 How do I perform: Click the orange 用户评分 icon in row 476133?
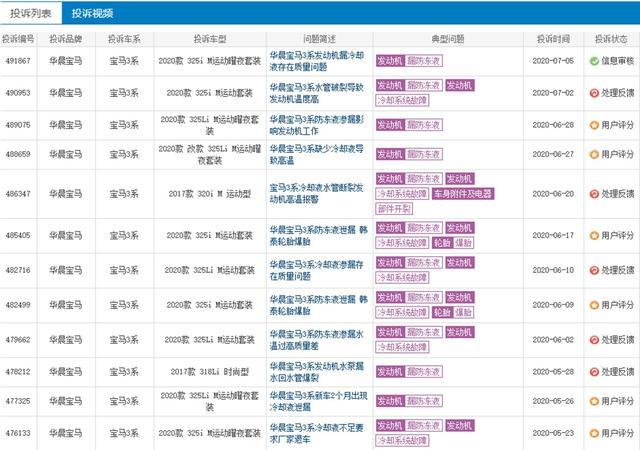(x=594, y=433)
